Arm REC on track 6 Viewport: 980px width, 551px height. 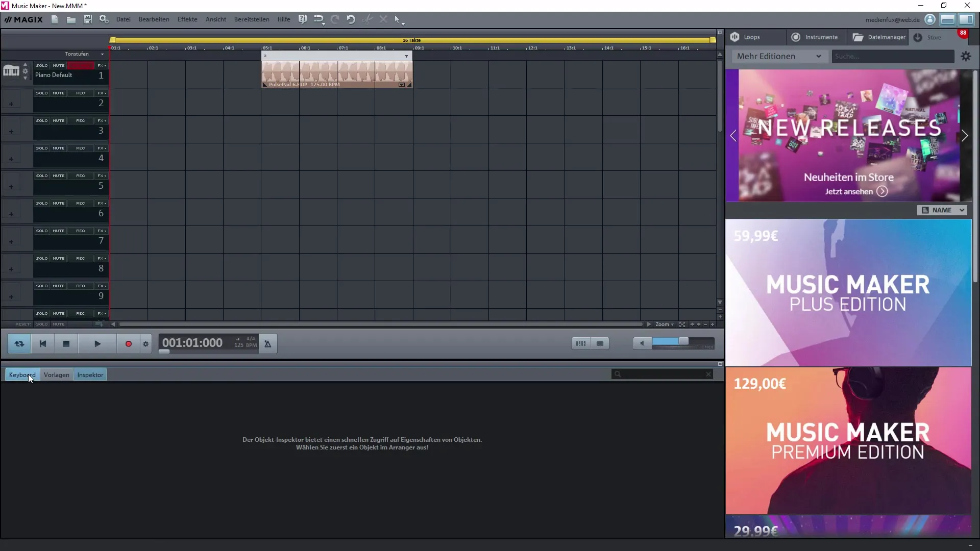point(81,203)
